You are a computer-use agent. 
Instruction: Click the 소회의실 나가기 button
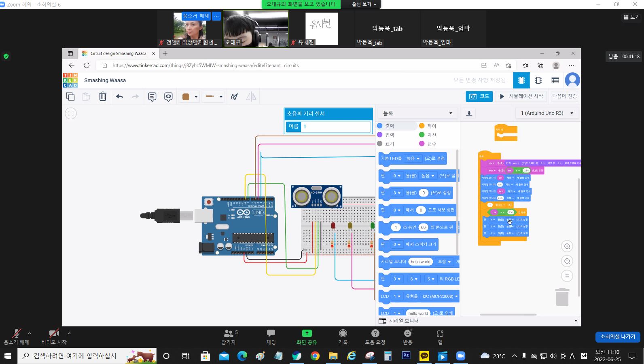(617, 336)
